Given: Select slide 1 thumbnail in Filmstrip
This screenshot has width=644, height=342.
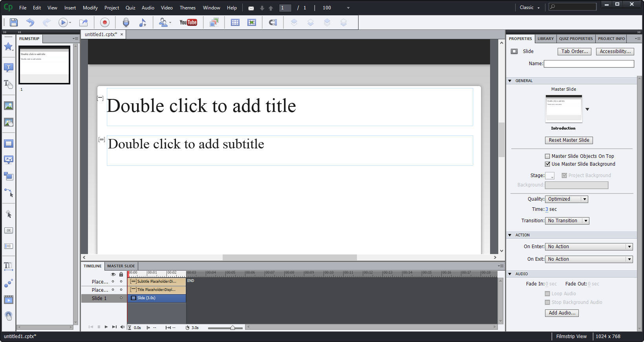Looking at the screenshot, I should [x=44, y=65].
